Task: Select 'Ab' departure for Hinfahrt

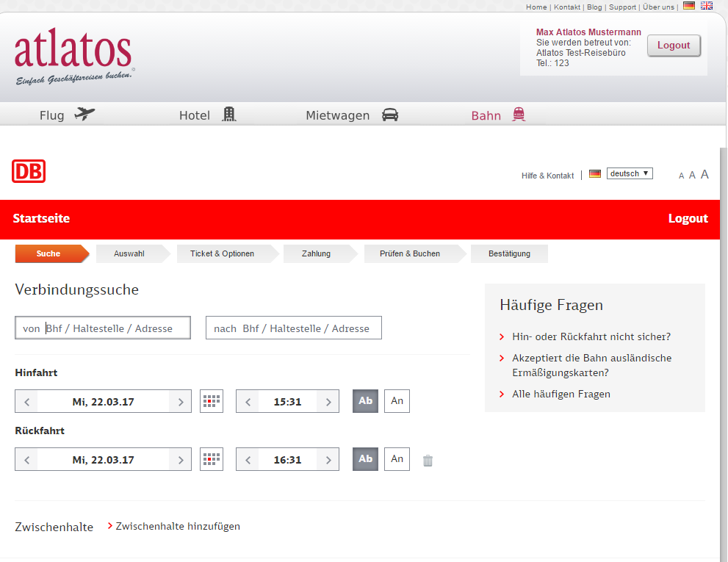Action: 365,401
